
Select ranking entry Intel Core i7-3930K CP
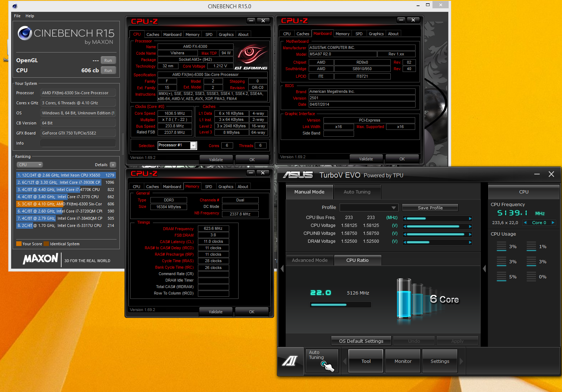point(66,182)
